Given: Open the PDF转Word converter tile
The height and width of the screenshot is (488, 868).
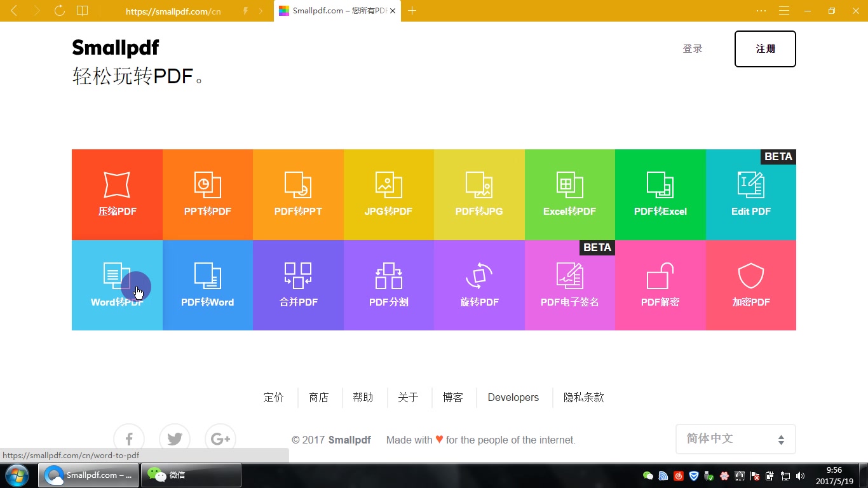Looking at the screenshot, I should pos(208,285).
